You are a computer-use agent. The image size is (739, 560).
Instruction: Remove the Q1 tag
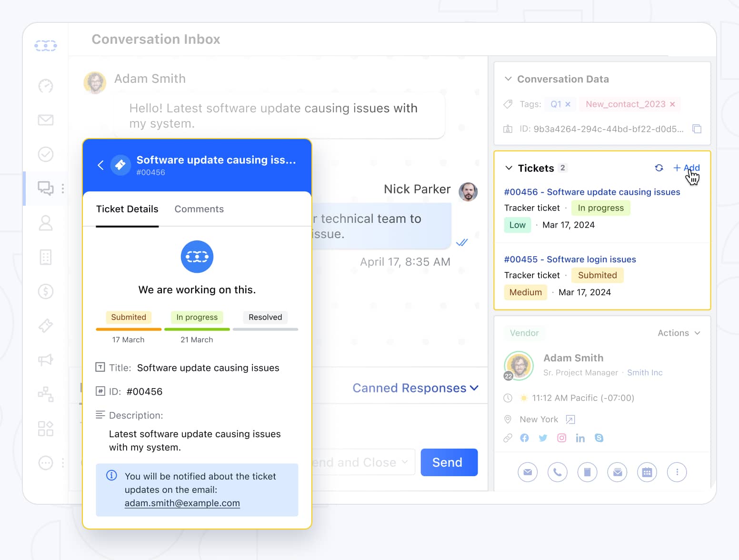pyautogui.click(x=568, y=104)
